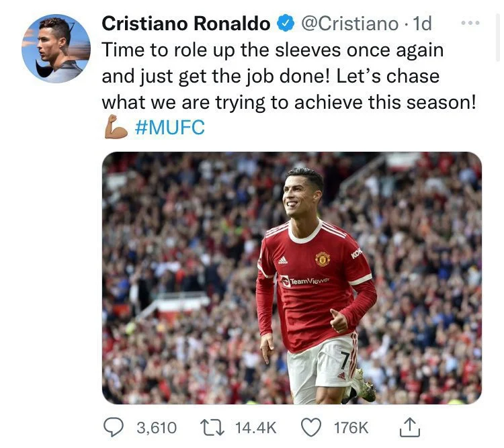The height and width of the screenshot is (448, 504).
Task: Click the share upload icon
Action: pyautogui.click(x=410, y=427)
